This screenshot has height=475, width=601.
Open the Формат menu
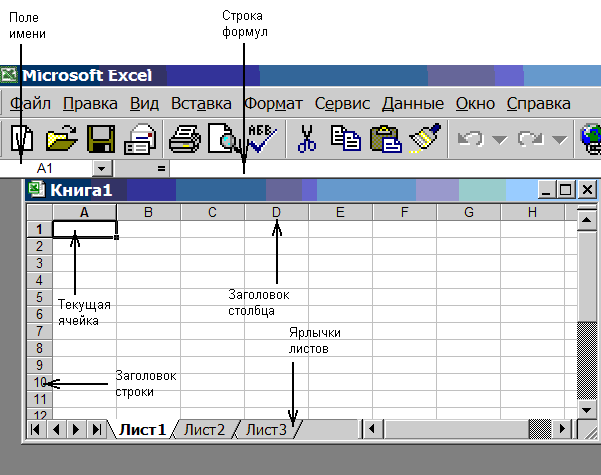coord(273,104)
